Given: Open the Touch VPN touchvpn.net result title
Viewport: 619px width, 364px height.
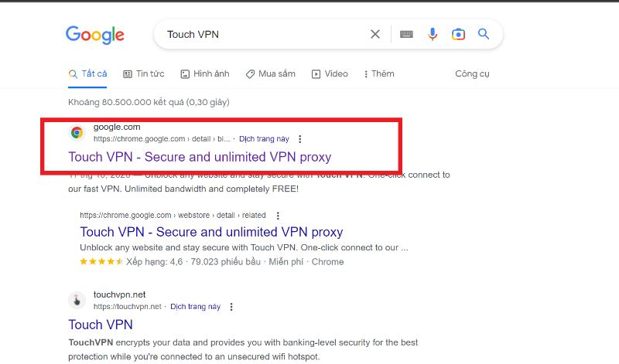Looking at the screenshot, I should tap(101, 325).
